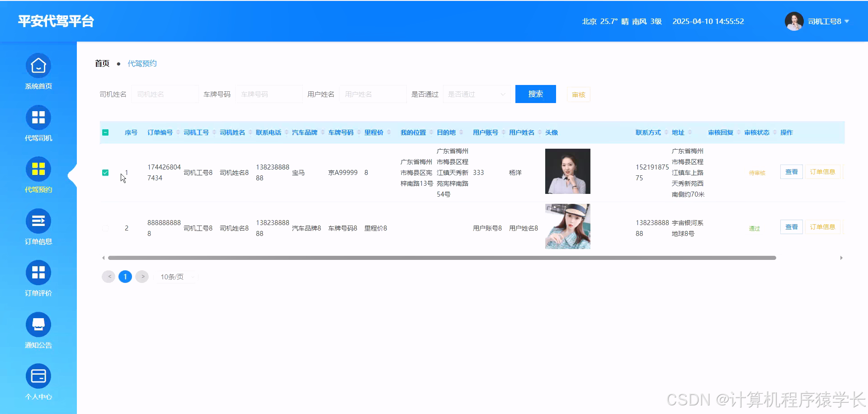This screenshot has width=868, height=414.
Task: Sort by 里程价 column arrows
Action: point(388,132)
